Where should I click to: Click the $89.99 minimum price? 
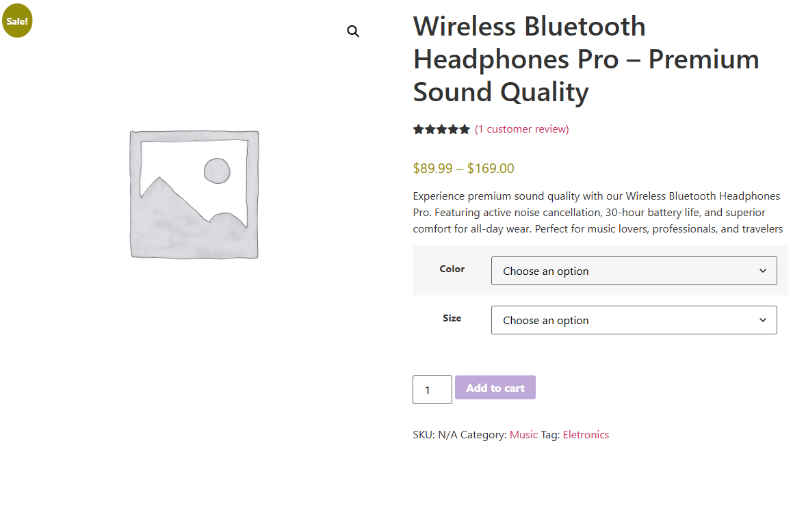click(432, 169)
